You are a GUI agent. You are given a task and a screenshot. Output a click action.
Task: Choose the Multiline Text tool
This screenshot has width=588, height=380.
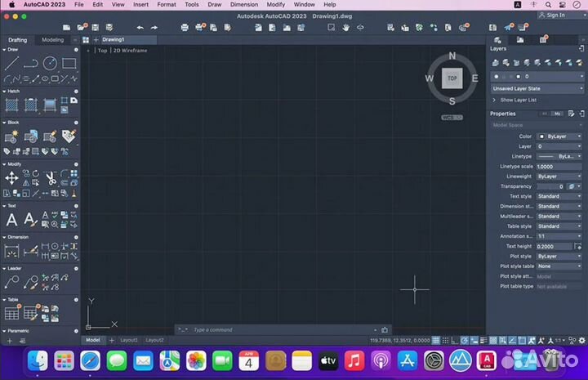11,220
